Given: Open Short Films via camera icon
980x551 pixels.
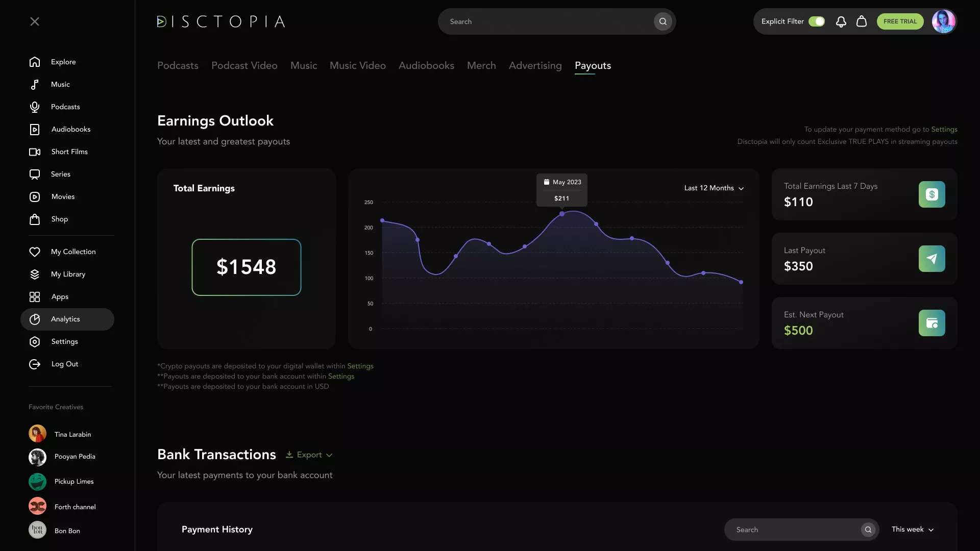Looking at the screenshot, I should [x=35, y=152].
